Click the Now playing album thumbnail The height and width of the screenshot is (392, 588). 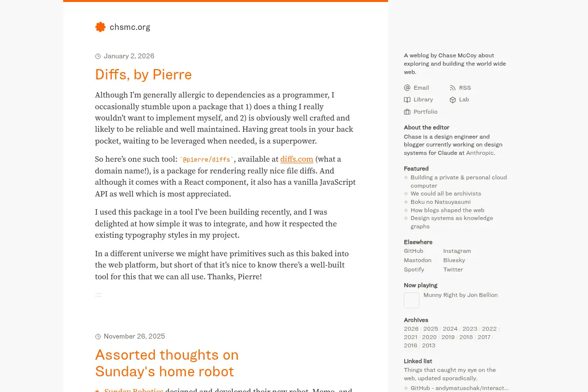pos(412,300)
